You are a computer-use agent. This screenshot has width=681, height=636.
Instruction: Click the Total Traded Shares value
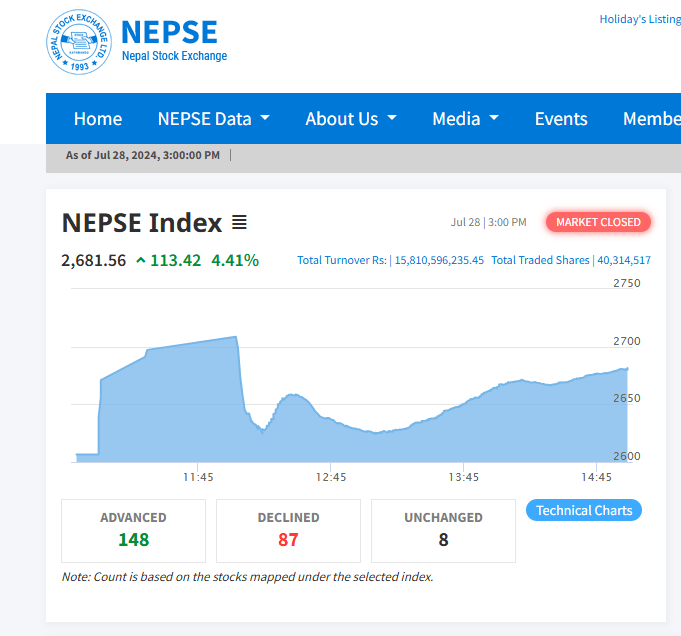click(x=624, y=260)
